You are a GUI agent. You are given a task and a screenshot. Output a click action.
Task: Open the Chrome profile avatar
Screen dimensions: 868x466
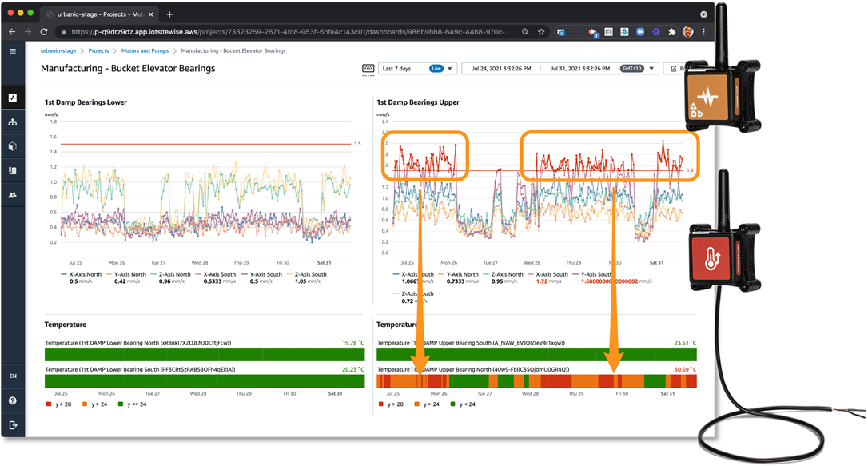(688, 31)
